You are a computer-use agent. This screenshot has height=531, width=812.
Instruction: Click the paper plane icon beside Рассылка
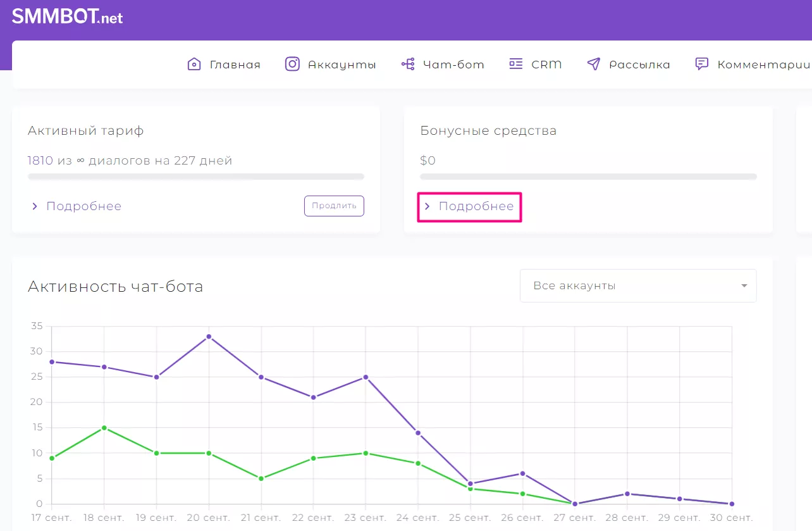click(x=593, y=64)
